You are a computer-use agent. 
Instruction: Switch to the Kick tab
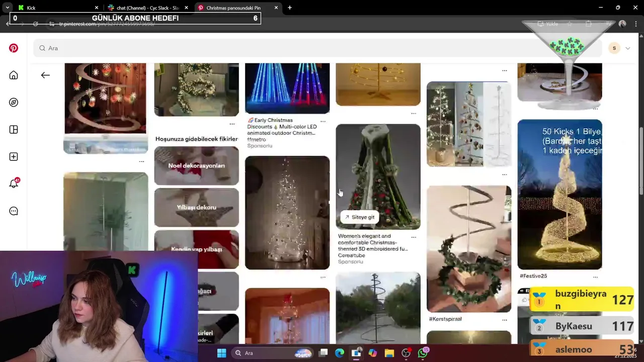pyautogui.click(x=54, y=8)
